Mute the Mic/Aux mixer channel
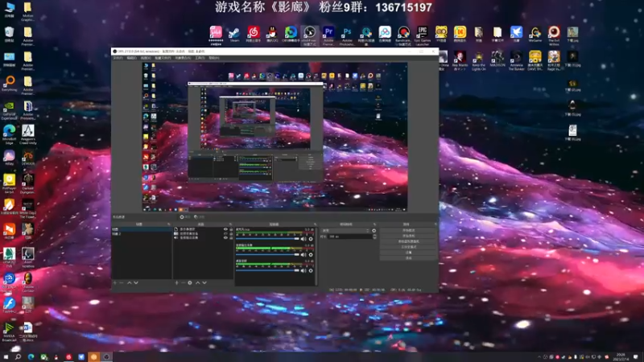 303,239
